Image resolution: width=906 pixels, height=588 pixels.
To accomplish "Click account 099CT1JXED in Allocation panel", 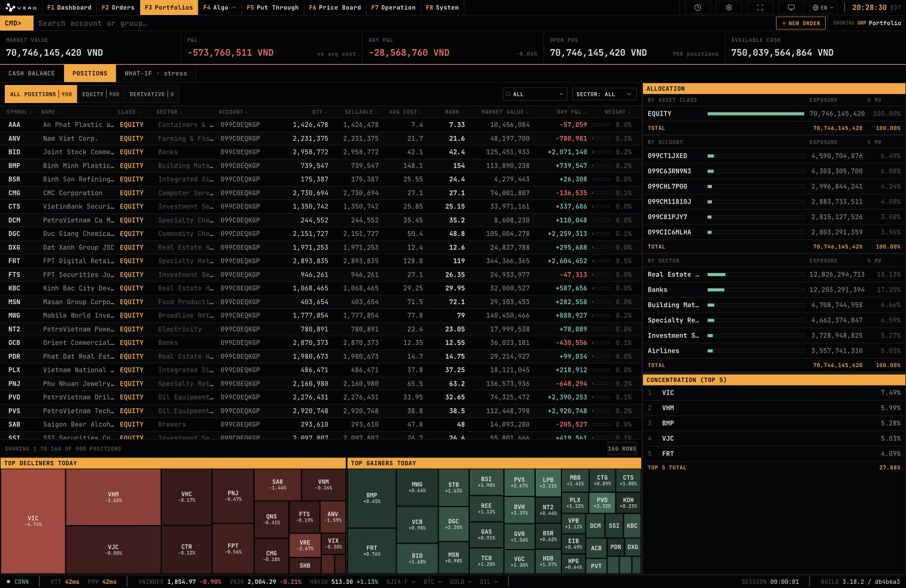I will [774, 156].
